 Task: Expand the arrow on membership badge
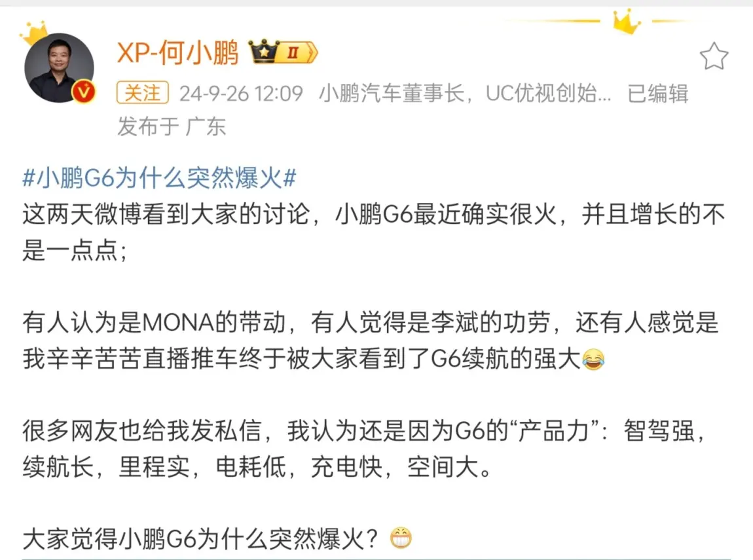[x=312, y=52]
